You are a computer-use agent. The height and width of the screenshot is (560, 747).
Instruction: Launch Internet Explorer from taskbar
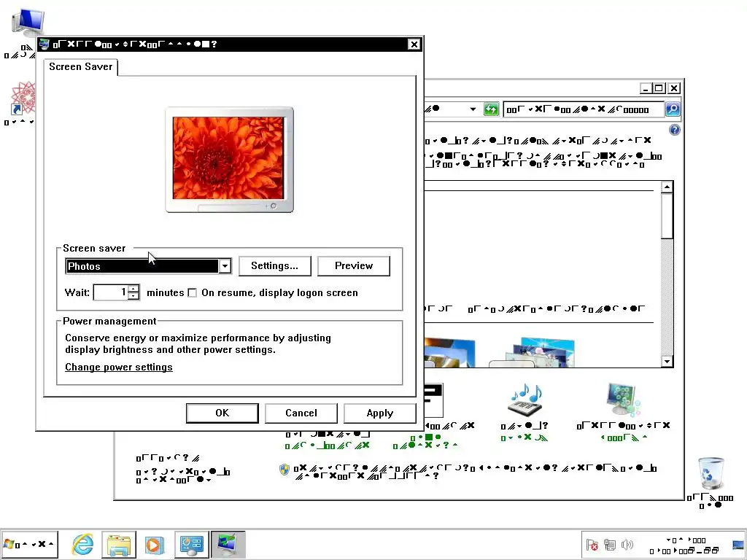[x=83, y=544]
